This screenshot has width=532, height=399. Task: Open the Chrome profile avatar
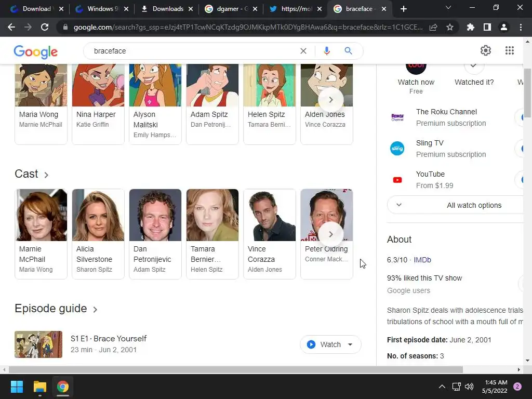tap(504, 27)
